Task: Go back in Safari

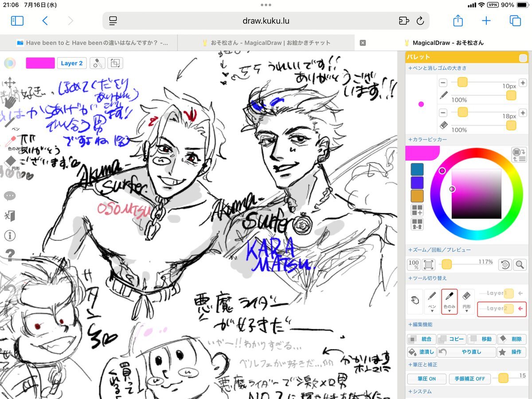Action: tap(45, 21)
